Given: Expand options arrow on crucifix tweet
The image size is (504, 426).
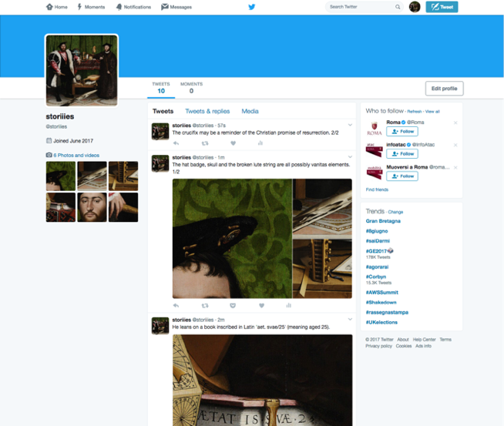Looking at the screenshot, I should tap(350, 125).
